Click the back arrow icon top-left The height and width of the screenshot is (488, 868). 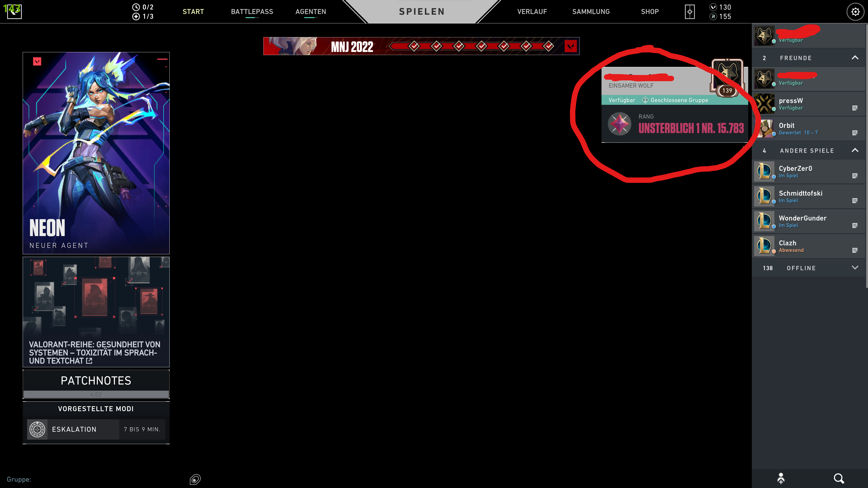[14, 12]
